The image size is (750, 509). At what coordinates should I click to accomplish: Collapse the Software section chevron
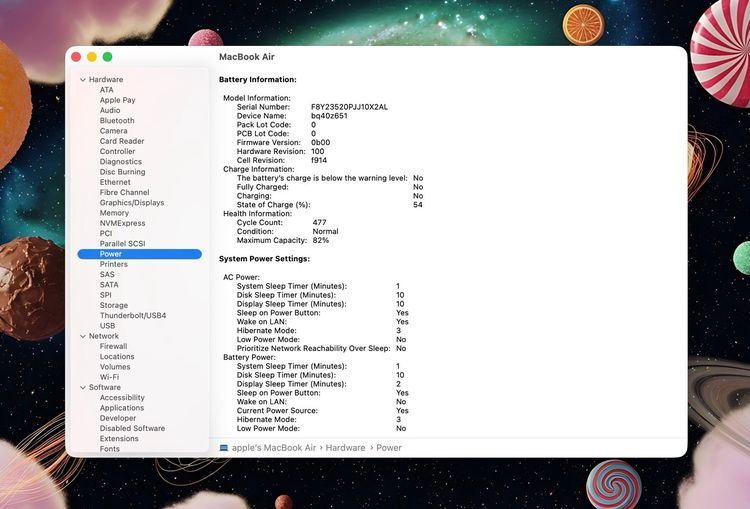(83, 387)
